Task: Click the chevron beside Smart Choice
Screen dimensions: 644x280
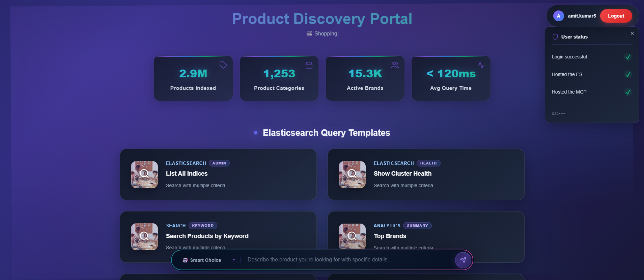Action: pyautogui.click(x=234, y=260)
